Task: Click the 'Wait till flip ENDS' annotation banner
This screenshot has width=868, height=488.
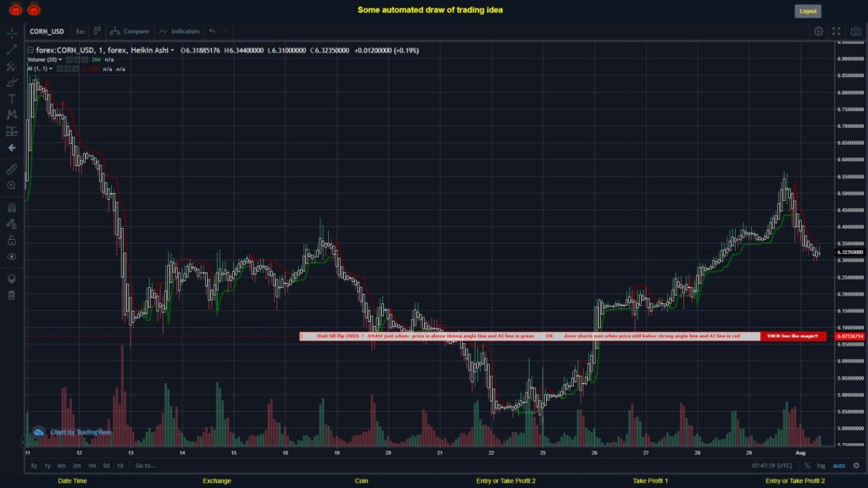Action: [530, 335]
